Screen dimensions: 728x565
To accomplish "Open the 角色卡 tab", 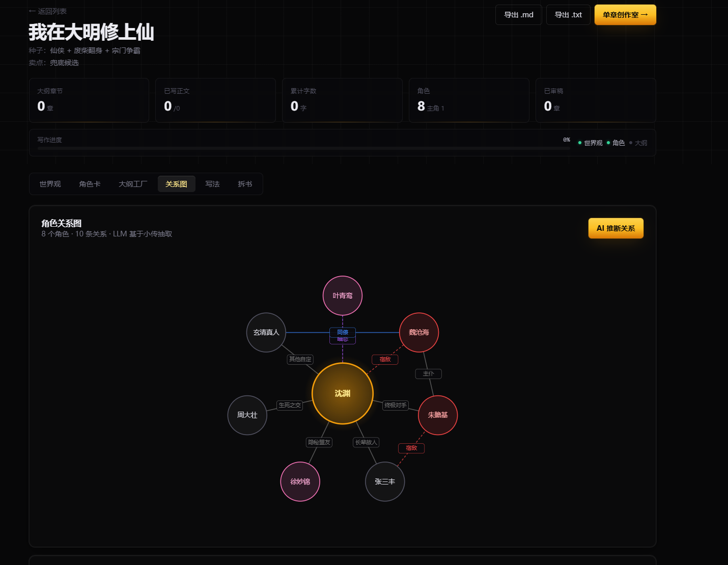I will pyautogui.click(x=90, y=184).
